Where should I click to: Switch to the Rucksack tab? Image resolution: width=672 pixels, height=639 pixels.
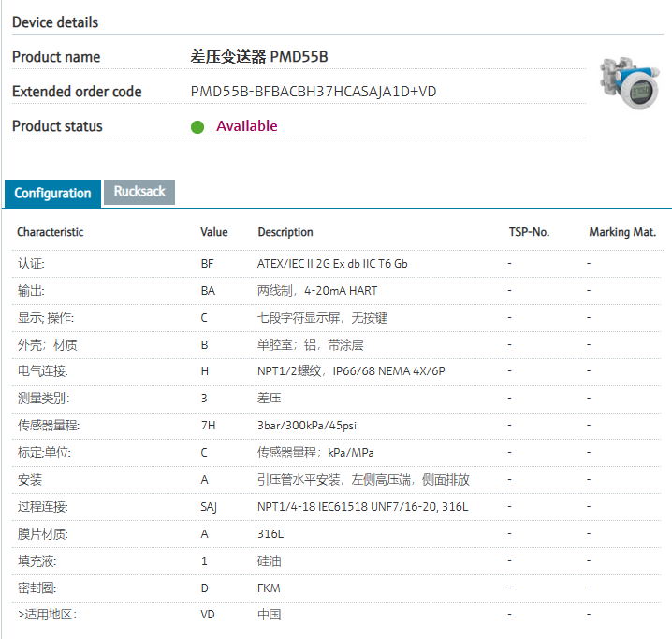(139, 192)
